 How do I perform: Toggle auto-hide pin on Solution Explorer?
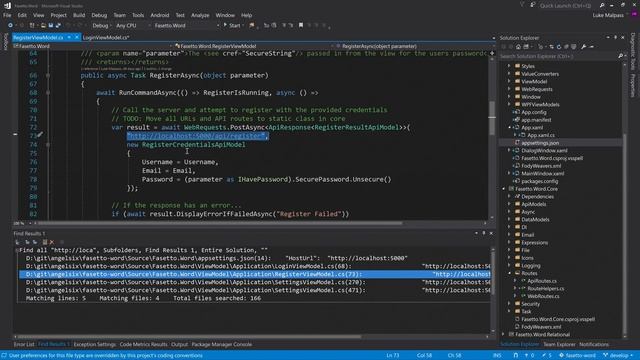(616, 38)
